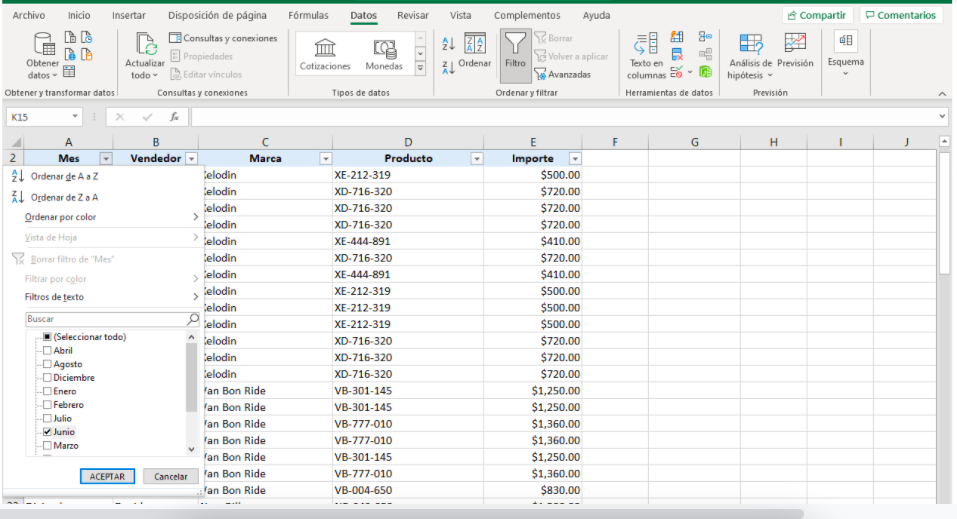Check the Julio checkbox

(x=47, y=418)
